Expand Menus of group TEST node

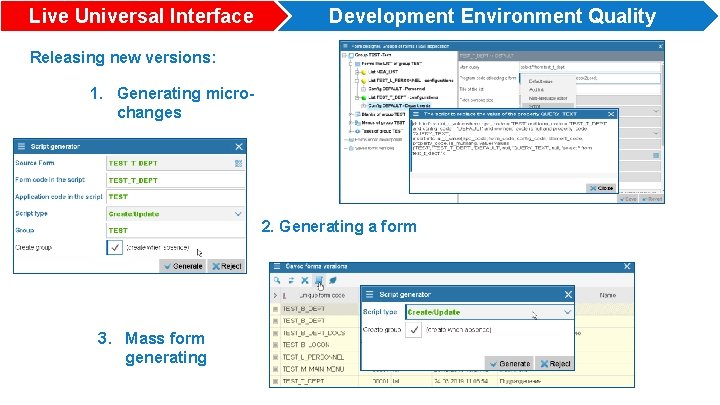(350, 123)
